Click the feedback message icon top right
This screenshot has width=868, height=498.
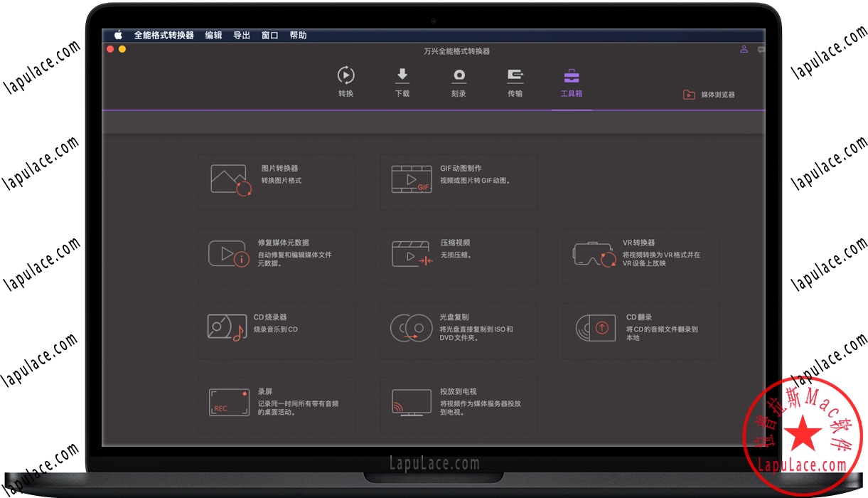(761, 49)
